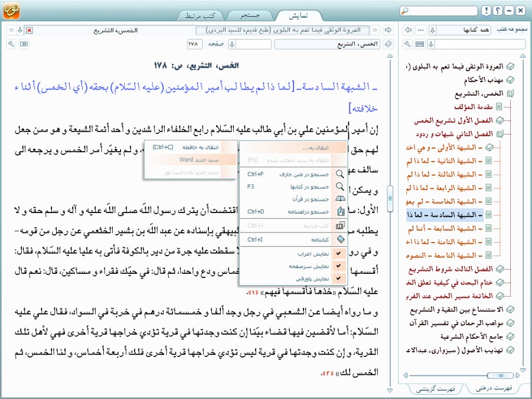Click the book icon beside the الخمس، التشريع title field
The width and height of the screenshot is (532, 399).
(388, 44)
